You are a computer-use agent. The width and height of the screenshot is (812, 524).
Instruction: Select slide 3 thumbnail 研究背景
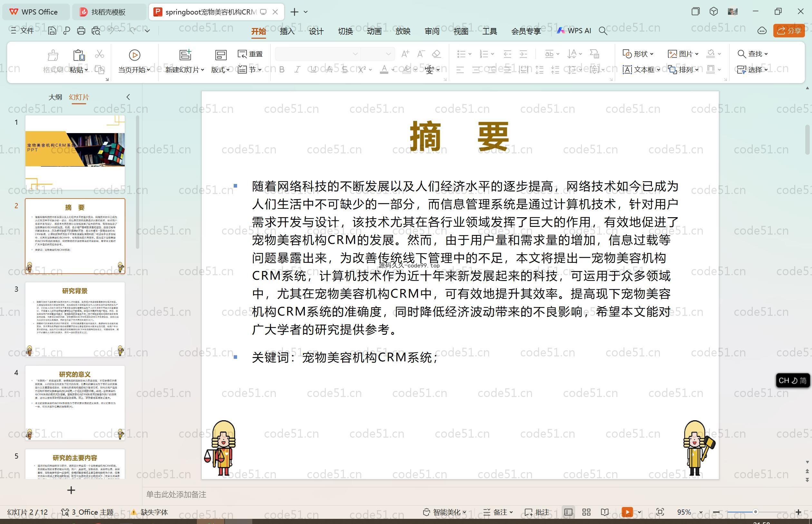tap(75, 319)
